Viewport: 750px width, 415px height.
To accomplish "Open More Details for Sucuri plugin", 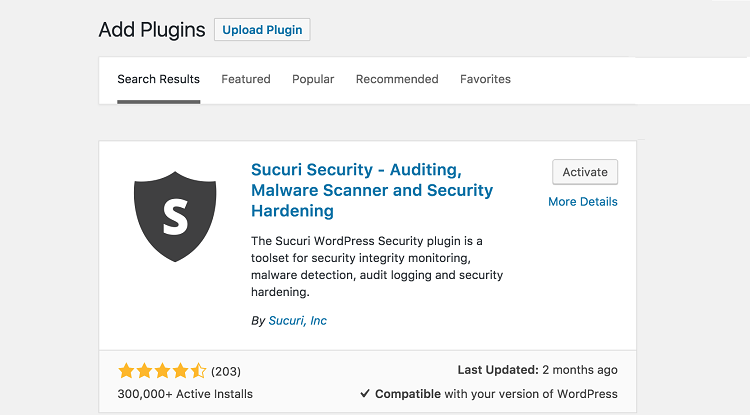I will pyautogui.click(x=583, y=202).
